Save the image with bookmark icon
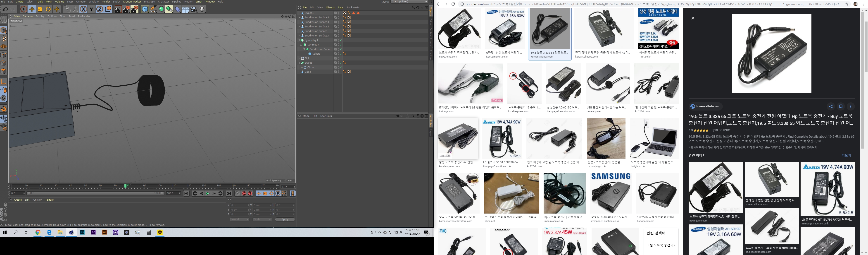The width and height of the screenshot is (868, 255). (841, 107)
